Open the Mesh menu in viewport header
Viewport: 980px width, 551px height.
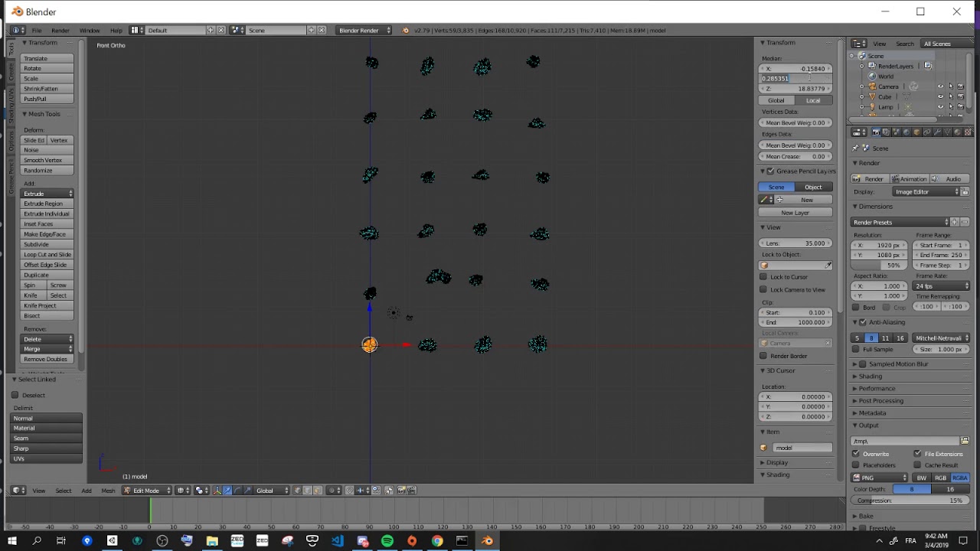coord(108,491)
